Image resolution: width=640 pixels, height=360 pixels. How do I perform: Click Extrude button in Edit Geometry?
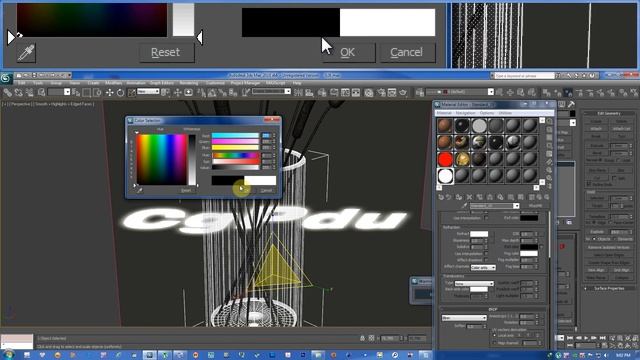pos(596,146)
